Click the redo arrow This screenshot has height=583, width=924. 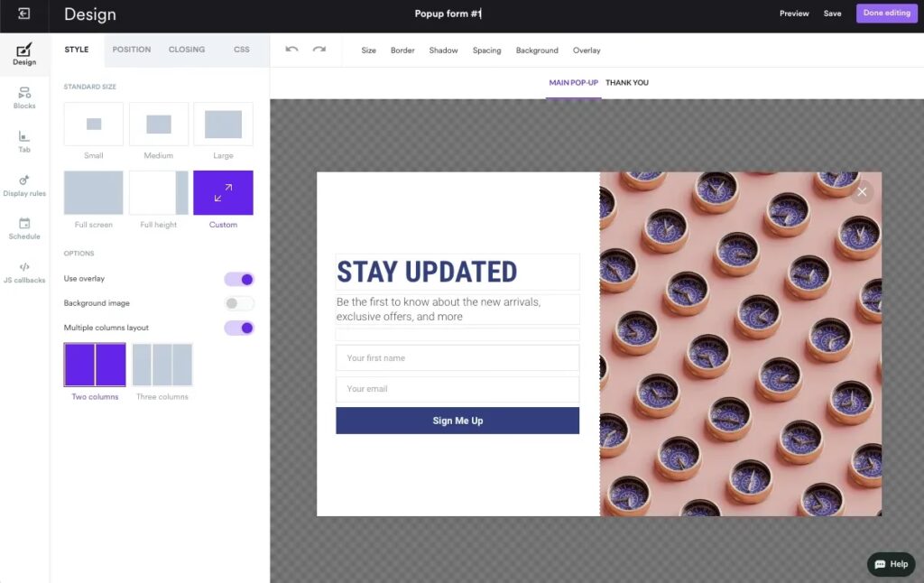click(x=319, y=50)
